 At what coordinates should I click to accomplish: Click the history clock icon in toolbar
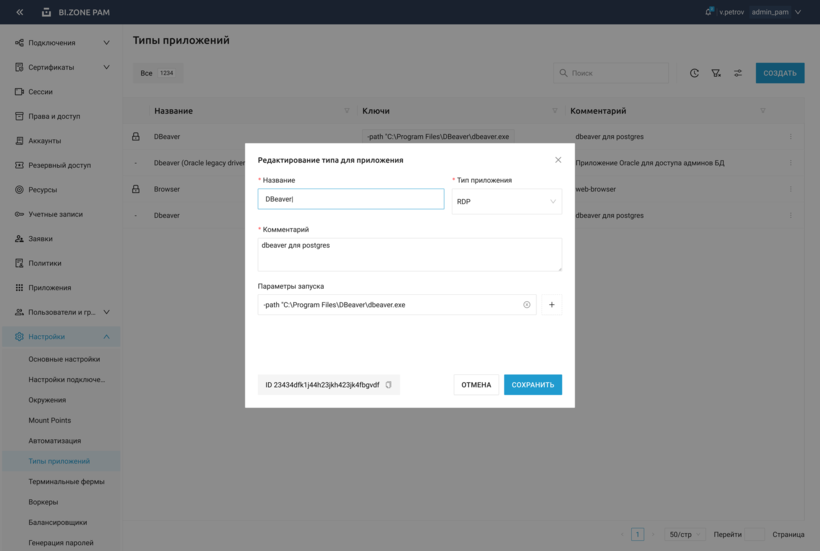pyautogui.click(x=695, y=73)
